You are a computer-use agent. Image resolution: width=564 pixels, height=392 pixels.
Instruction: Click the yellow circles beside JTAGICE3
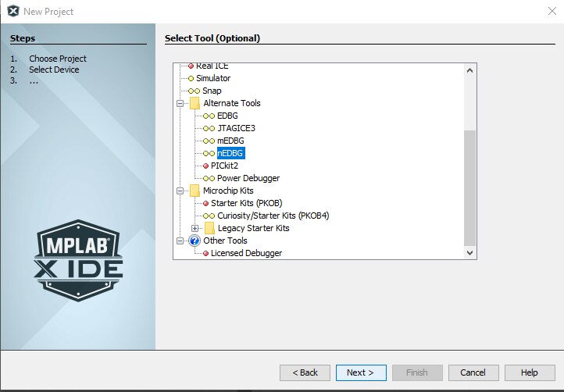(209, 128)
